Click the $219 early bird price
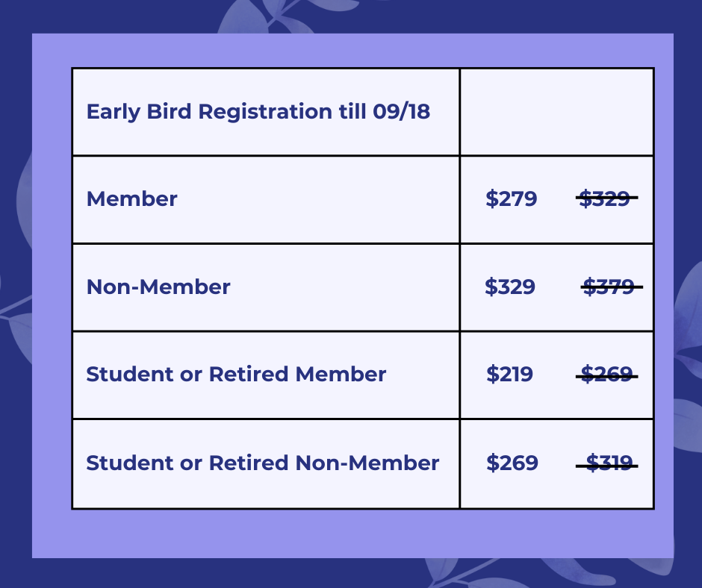 [x=509, y=375]
